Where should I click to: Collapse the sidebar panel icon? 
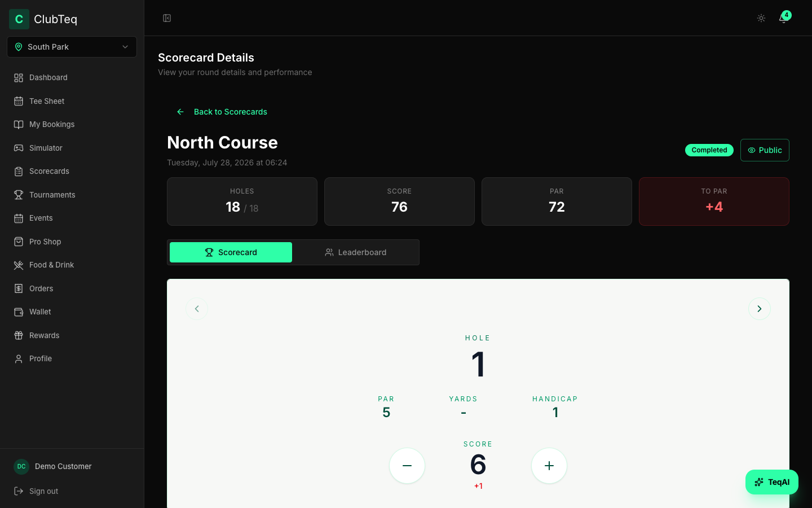(167, 18)
